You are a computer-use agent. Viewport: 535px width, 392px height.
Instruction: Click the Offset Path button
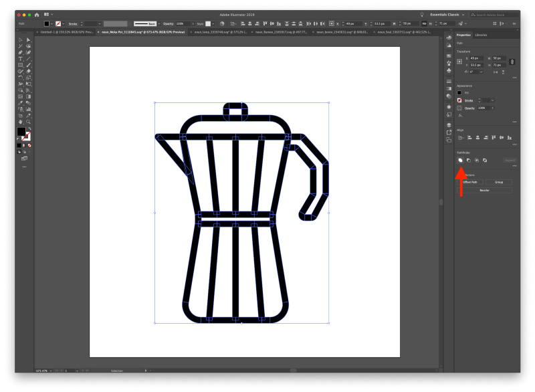click(470, 182)
